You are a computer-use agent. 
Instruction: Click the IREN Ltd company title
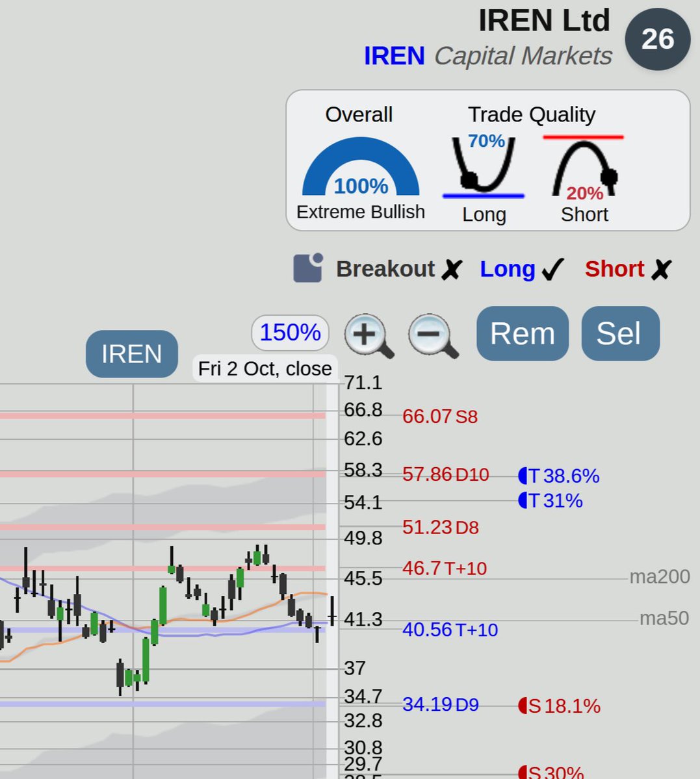point(544,20)
